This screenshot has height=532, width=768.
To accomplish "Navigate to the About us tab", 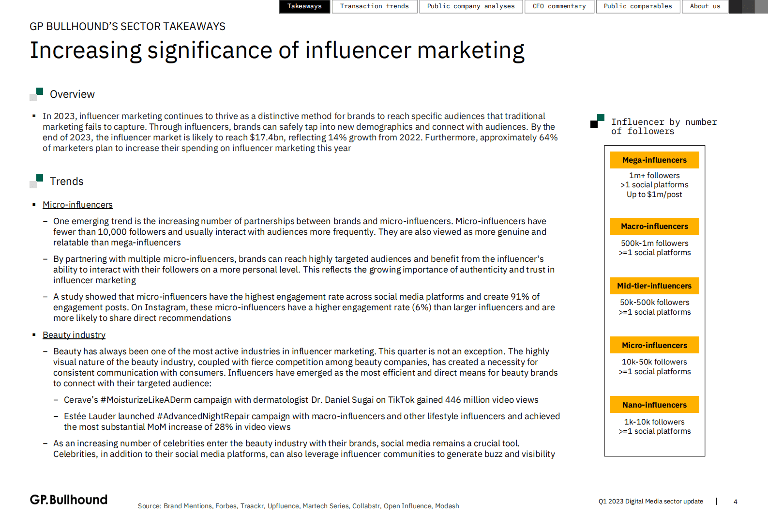I will pyautogui.click(x=705, y=6).
